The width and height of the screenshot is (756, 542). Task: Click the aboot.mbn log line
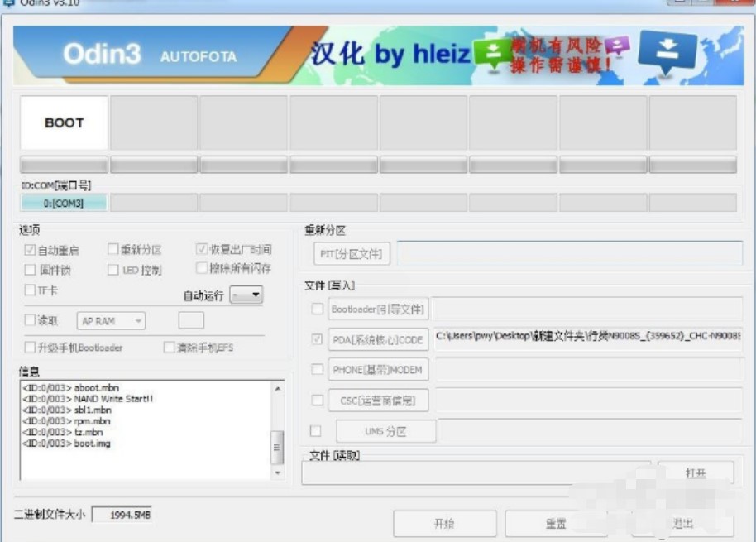pos(70,387)
